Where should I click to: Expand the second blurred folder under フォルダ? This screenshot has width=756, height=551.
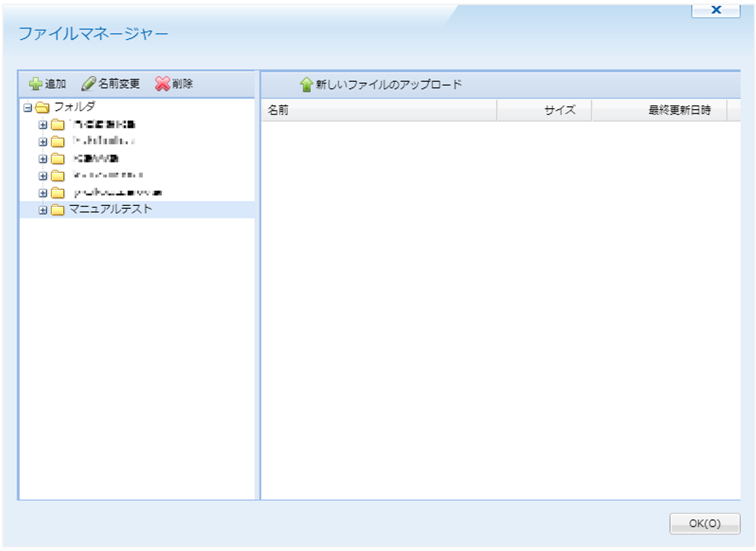[43, 141]
